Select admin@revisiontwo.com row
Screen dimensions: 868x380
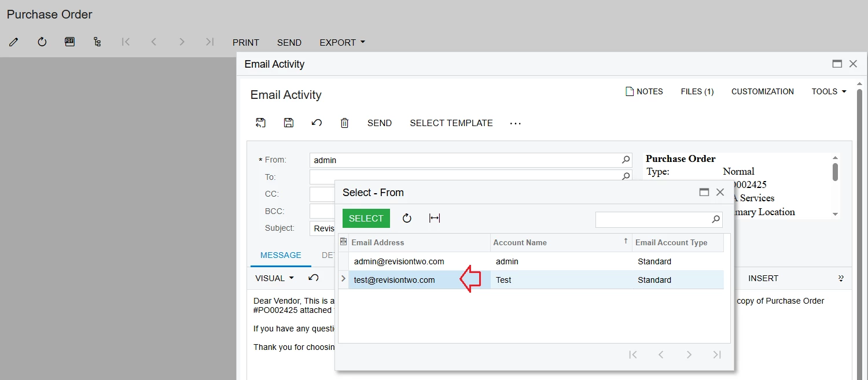coord(531,261)
